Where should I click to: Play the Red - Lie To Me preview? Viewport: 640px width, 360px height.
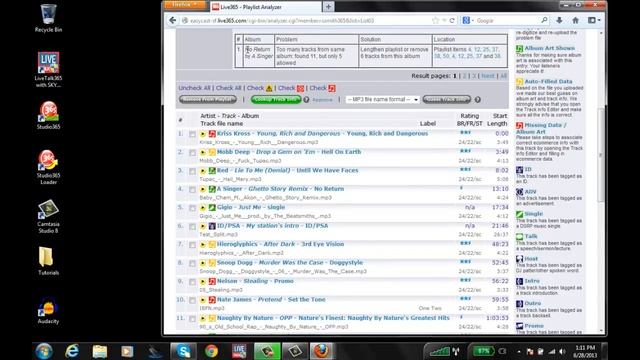[x=203, y=171]
